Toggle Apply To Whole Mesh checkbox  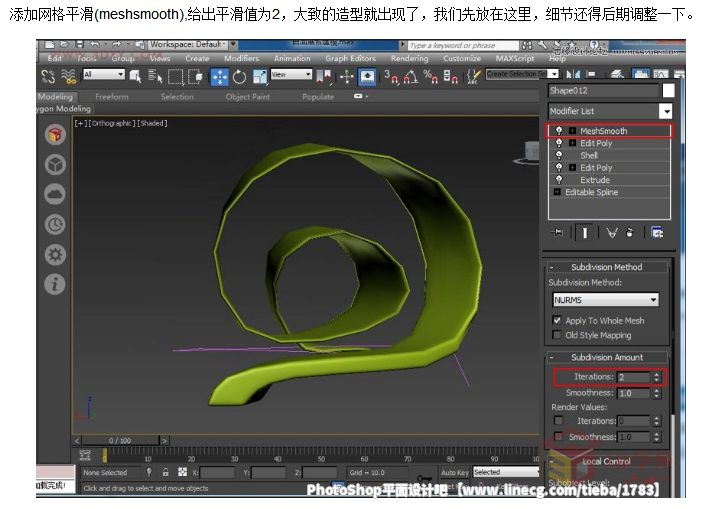coord(558,321)
